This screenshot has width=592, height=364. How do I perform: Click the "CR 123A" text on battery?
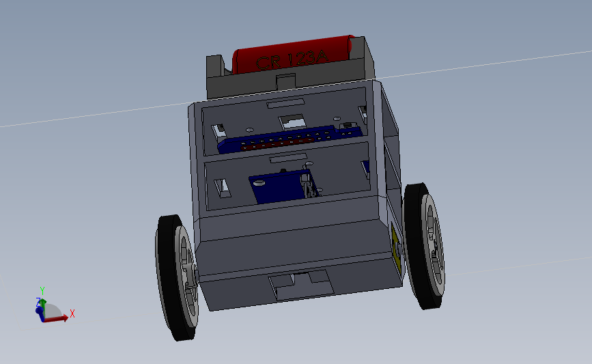(292, 59)
